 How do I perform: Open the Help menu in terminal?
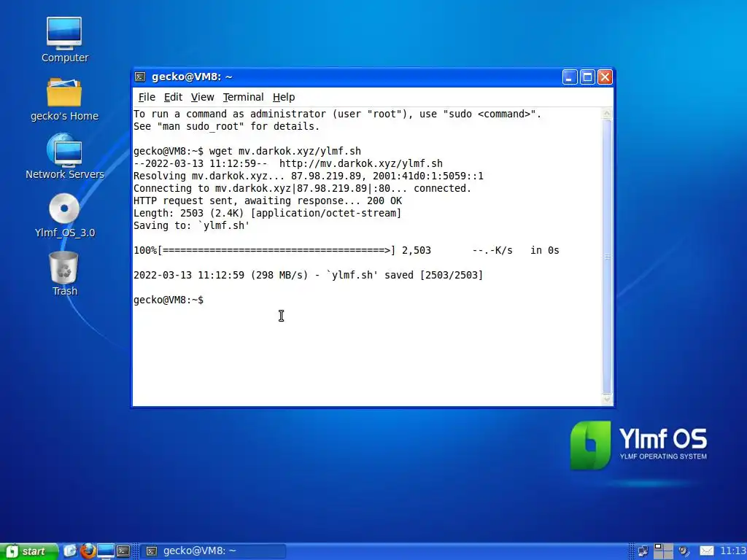(284, 97)
